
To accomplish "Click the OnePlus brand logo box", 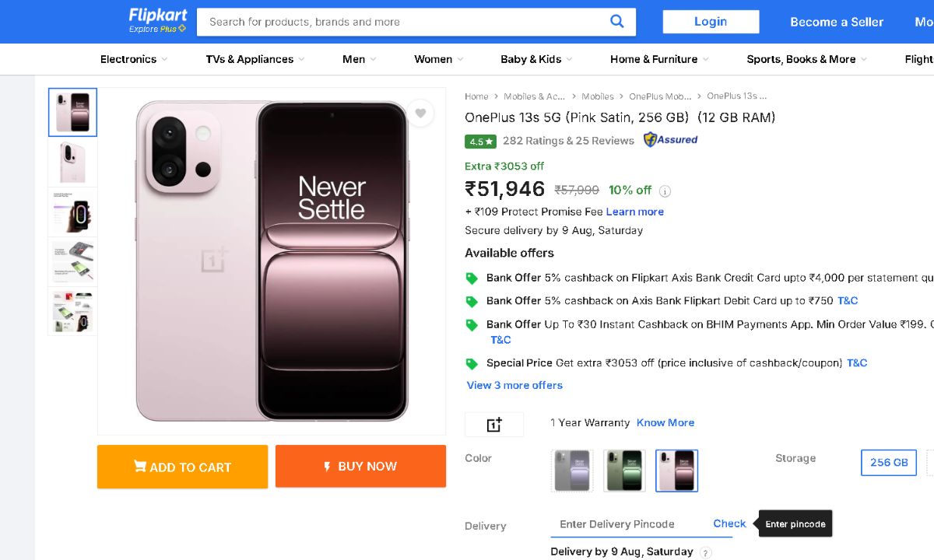I will (494, 424).
